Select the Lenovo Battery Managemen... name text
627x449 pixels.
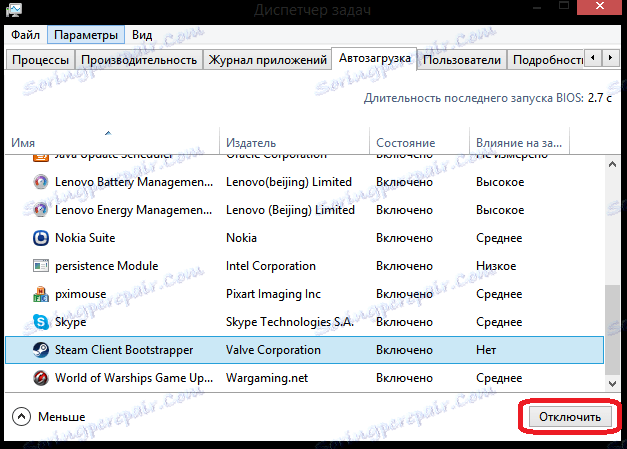[x=134, y=182]
